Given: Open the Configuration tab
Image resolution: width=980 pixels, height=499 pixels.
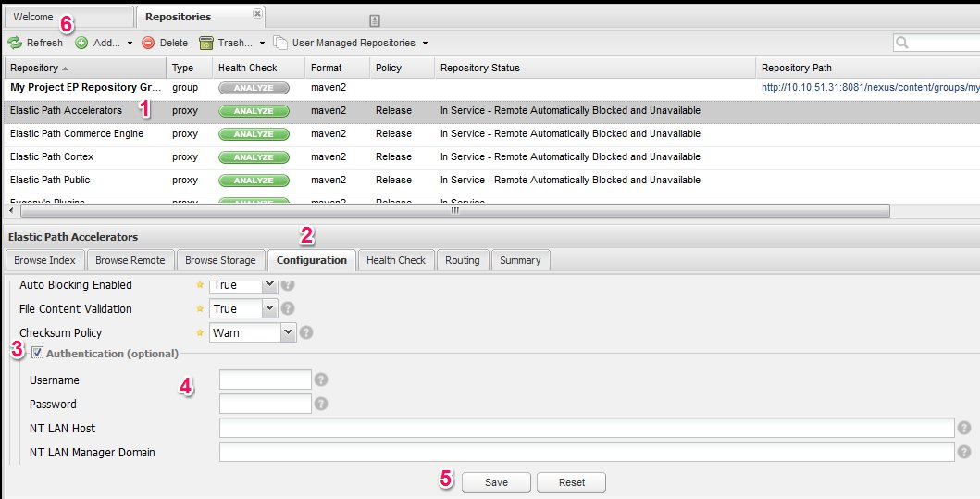Looking at the screenshot, I should coord(311,260).
